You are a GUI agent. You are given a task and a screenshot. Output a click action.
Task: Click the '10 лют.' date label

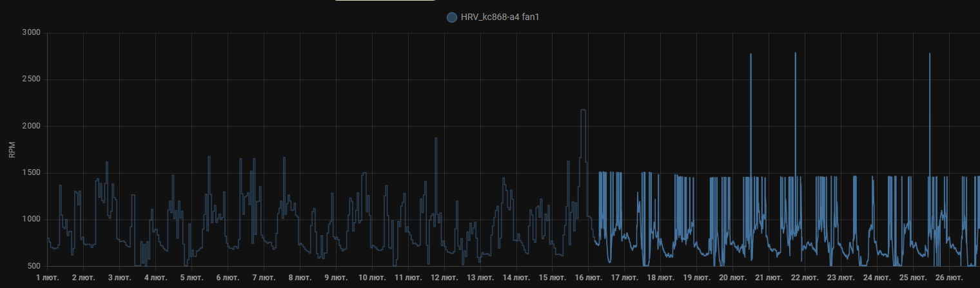tap(372, 278)
